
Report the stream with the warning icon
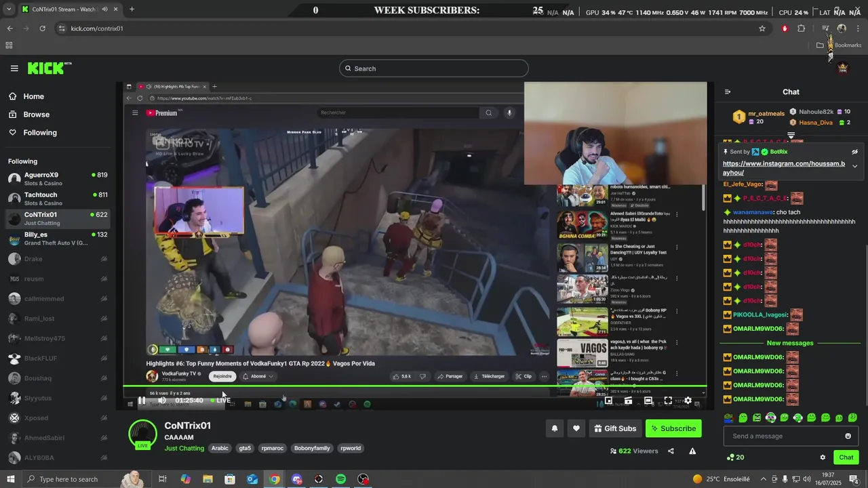point(692,451)
